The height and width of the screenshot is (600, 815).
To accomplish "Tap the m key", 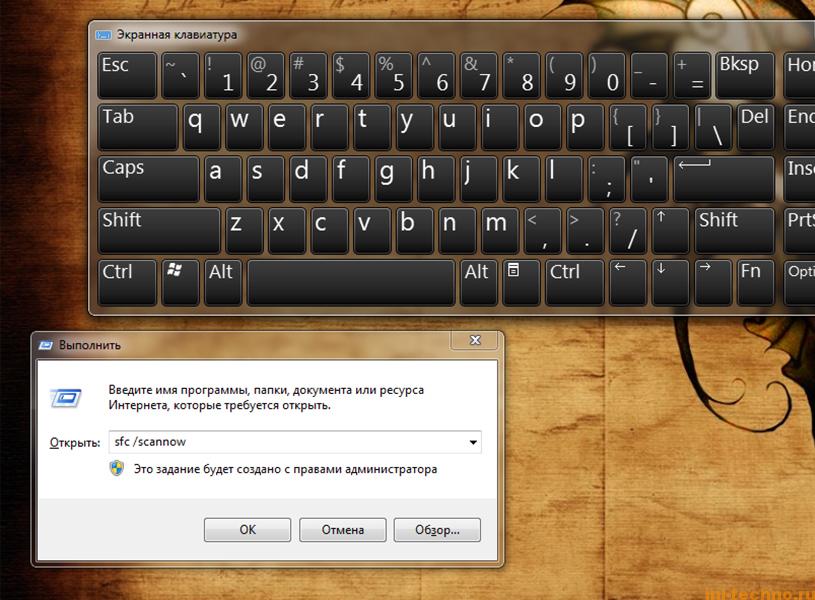I will (500, 230).
